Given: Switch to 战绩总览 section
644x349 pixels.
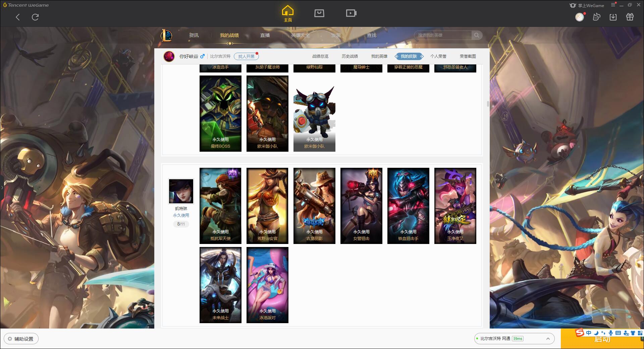Looking at the screenshot, I should tap(320, 56).
